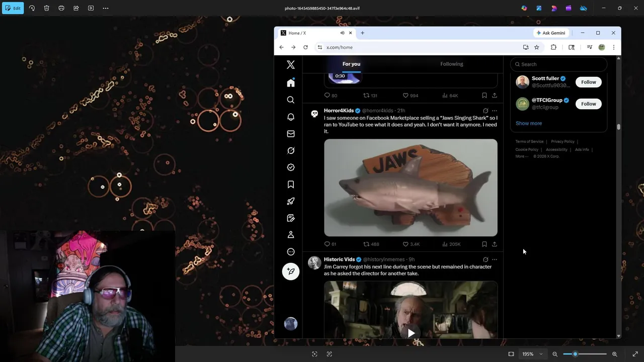Enter fullscreen in Photos viewer
The height and width of the screenshot is (362, 644).
(x=635, y=354)
